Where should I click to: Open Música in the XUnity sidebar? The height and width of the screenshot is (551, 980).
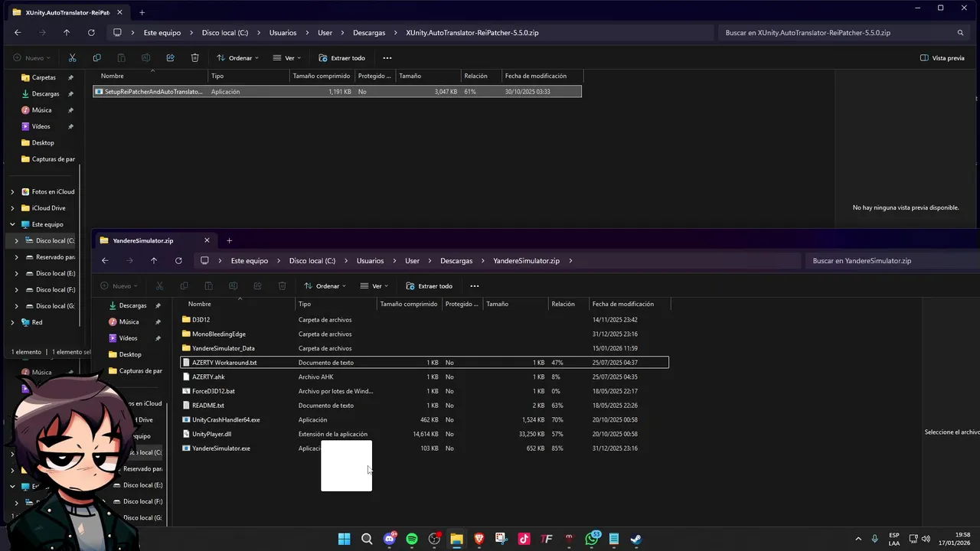(x=41, y=110)
